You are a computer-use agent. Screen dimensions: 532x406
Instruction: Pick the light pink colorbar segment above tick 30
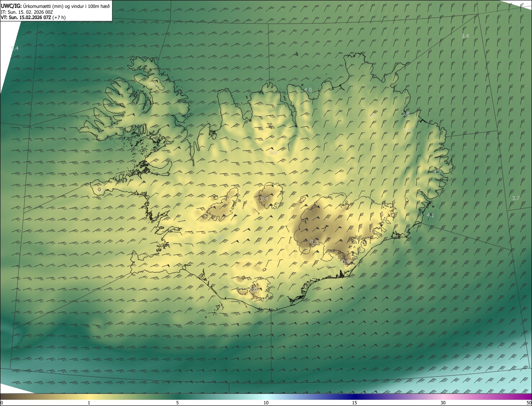[443, 397]
